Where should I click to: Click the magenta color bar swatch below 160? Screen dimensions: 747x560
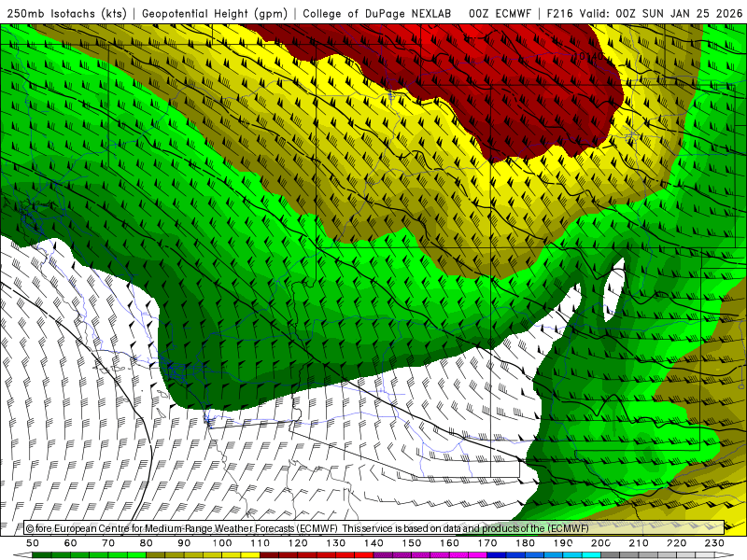(x=458, y=555)
